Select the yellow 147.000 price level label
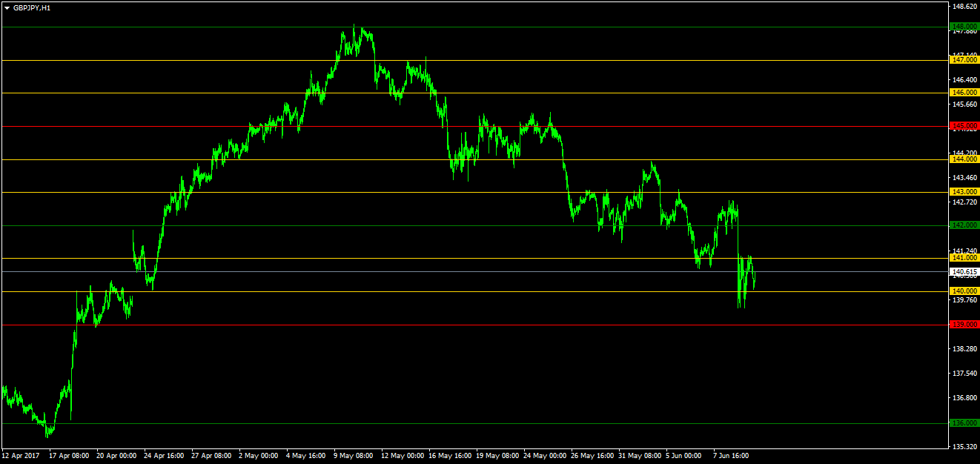The height and width of the screenshot is (464, 980). pyautogui.click(x=964, y=60)
